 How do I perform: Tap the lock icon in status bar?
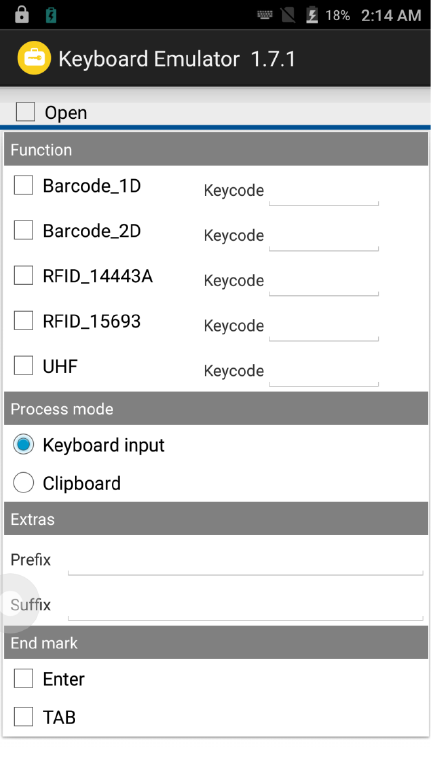tap(22, 15)
